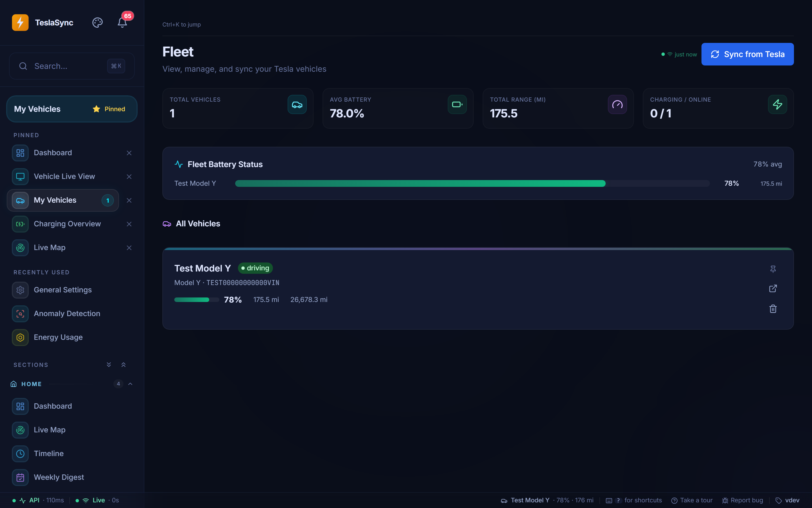
Task: Click the HOME section count badge 4
Action: pos(118,384)
